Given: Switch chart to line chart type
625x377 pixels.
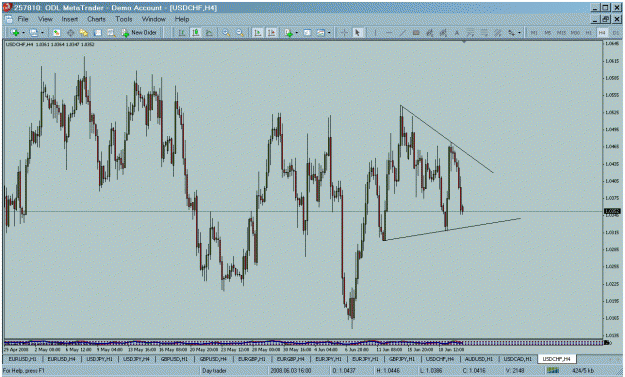Looking at the screenshot, I should click(209, 33).
